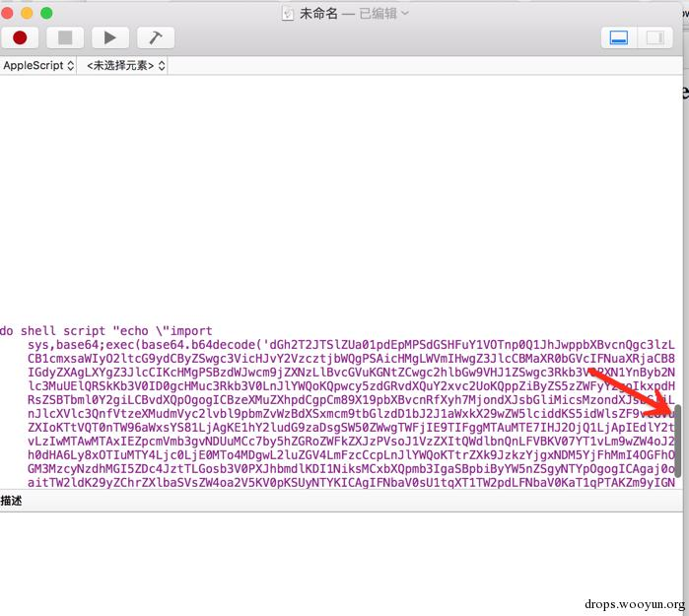Show the bottom description pane toggle

coord(619,37)
